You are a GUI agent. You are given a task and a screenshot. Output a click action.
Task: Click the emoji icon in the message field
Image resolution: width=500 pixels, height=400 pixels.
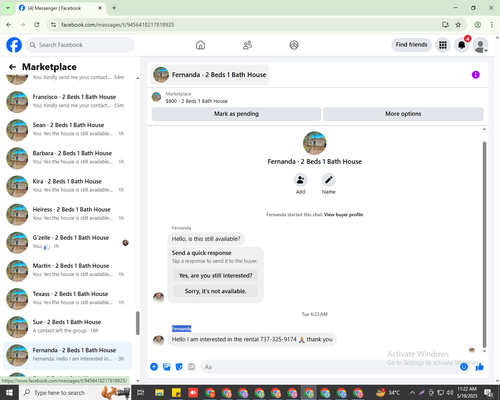tap(464, 367)
